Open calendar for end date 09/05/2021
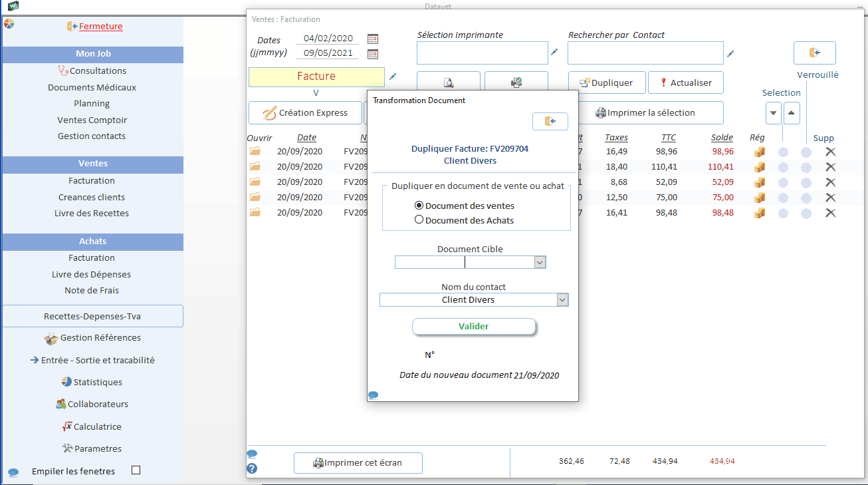Screen dimensions: 868x485 (373, 54)
